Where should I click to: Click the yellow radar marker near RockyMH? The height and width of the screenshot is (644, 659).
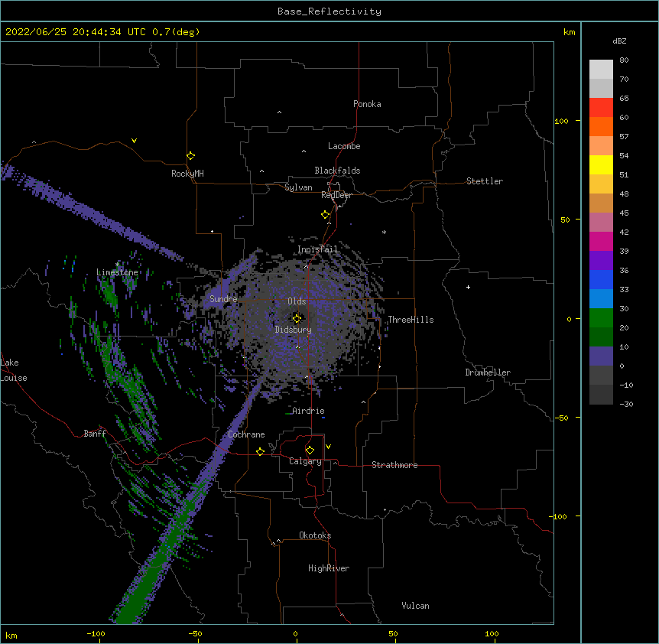coord(191,156)
